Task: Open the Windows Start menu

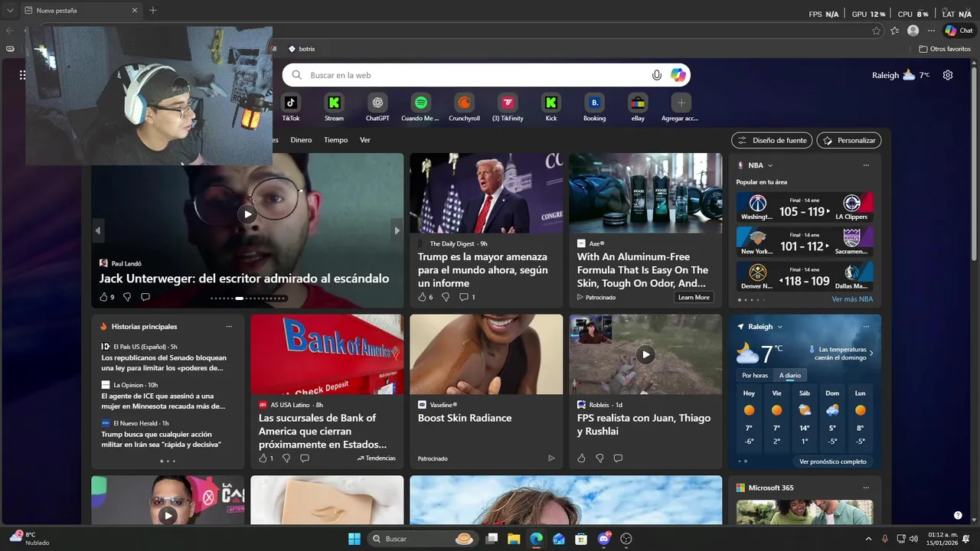Action: 354,539
